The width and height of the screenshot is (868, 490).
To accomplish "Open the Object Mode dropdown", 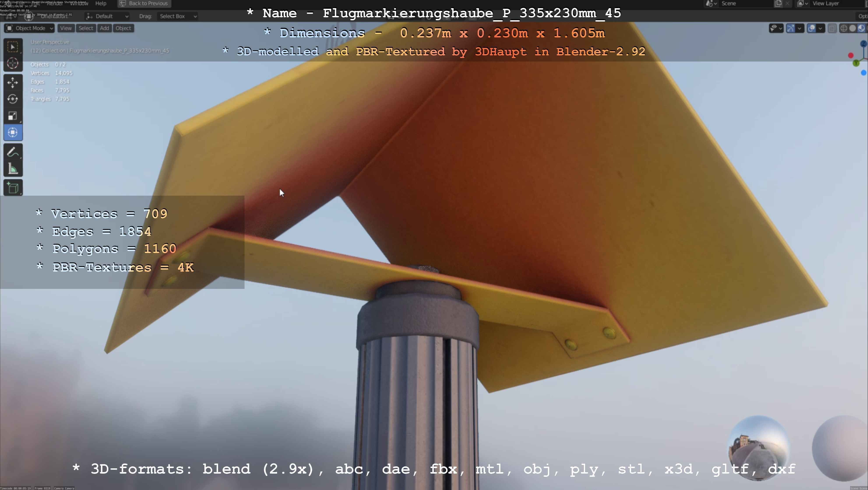I will tap(30, 28).
